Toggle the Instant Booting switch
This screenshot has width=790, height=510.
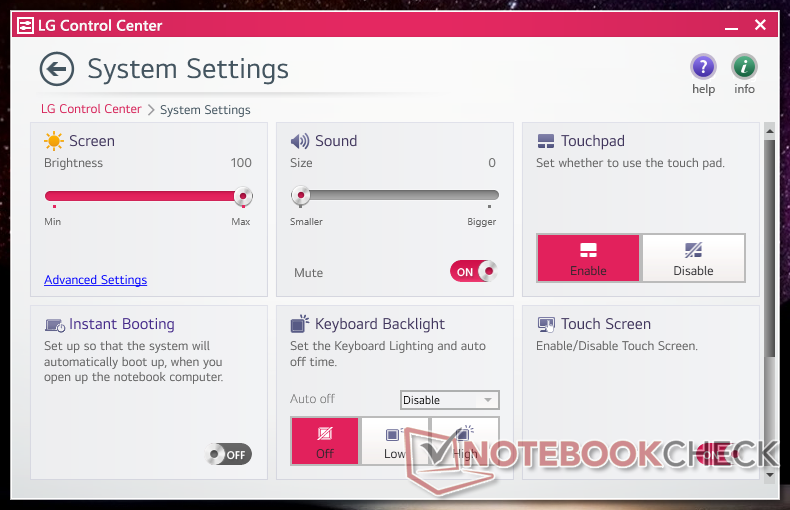229,455
